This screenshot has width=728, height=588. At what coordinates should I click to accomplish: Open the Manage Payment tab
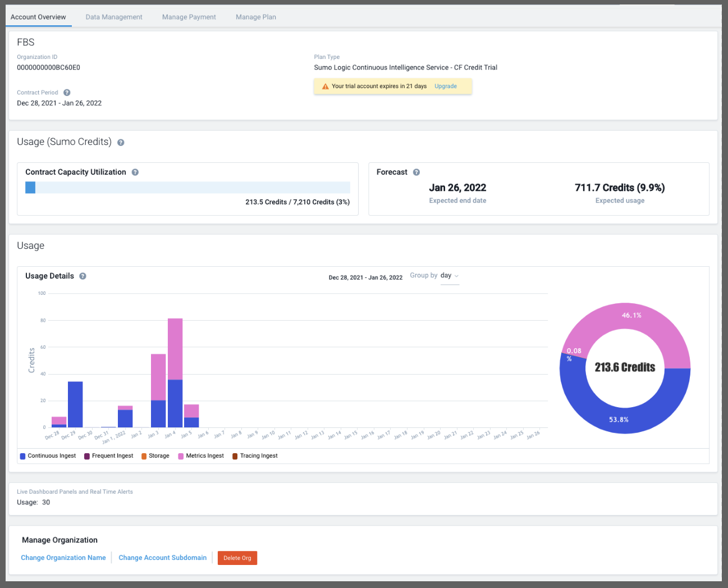tap(189, 17)
